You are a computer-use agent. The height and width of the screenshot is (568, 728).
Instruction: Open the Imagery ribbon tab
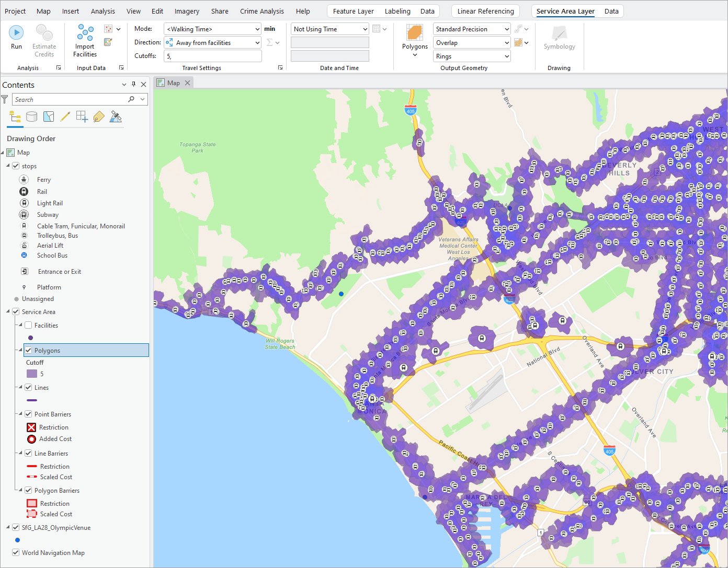[x=187, y=11]
